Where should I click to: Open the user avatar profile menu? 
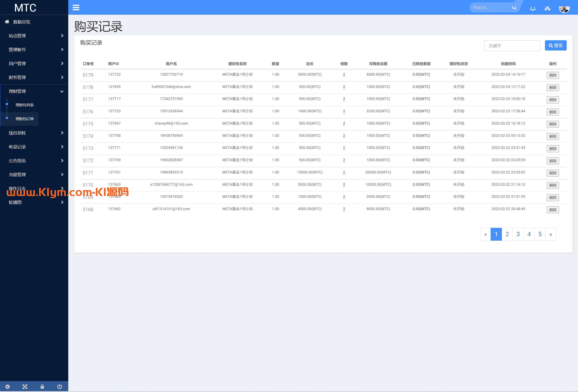tap(564, 8)
